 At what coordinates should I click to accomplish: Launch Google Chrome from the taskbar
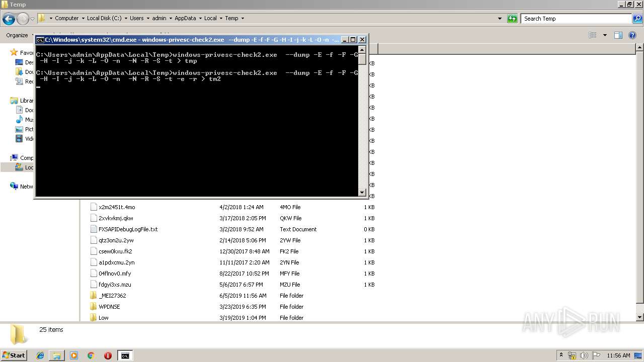pos(91,355)
